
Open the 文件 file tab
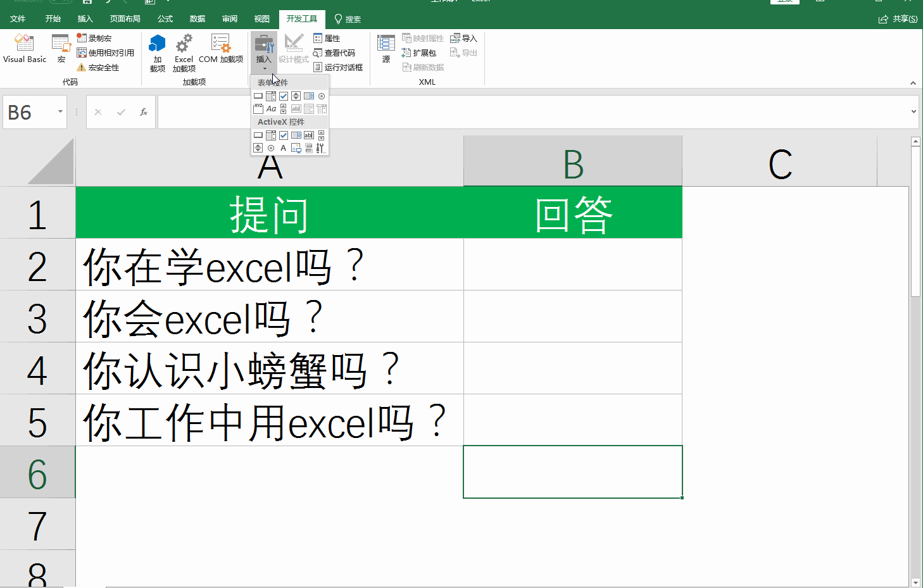(x=18, y=19)
